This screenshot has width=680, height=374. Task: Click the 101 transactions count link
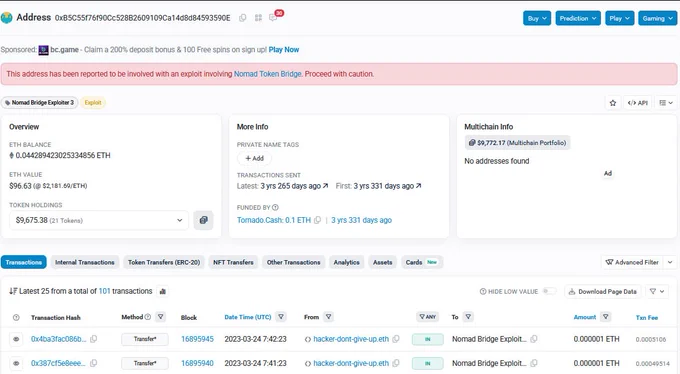tap(105, 291)
